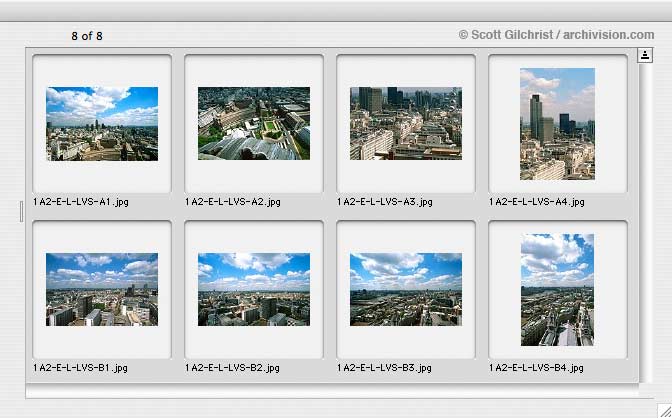The width and height of the screenshot is (672, 418).
Task: Open thumbnail 1A2-E-L-LVS-B1 cityscape
Action: 102,289
